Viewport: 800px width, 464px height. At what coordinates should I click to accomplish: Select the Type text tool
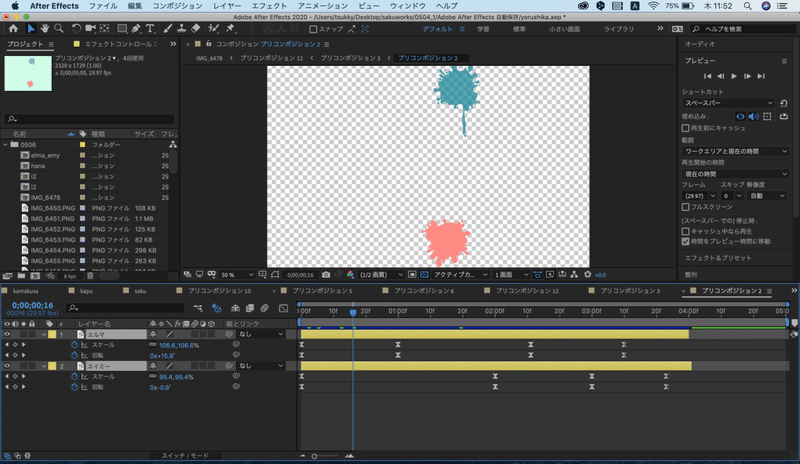(x=150, y=29)
